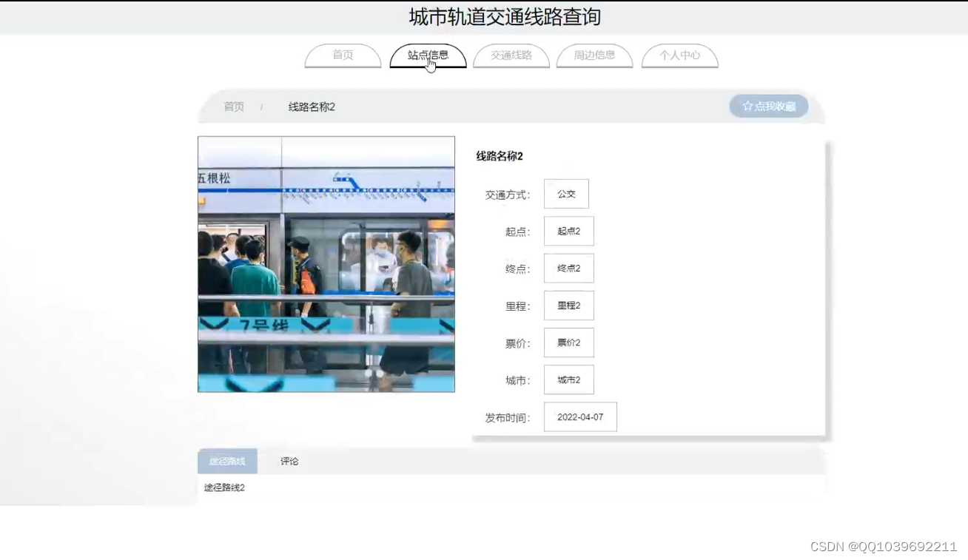This screenshot has height=560, width=968.
Task: Open the 周边信息 section
Action: point(594,55)
